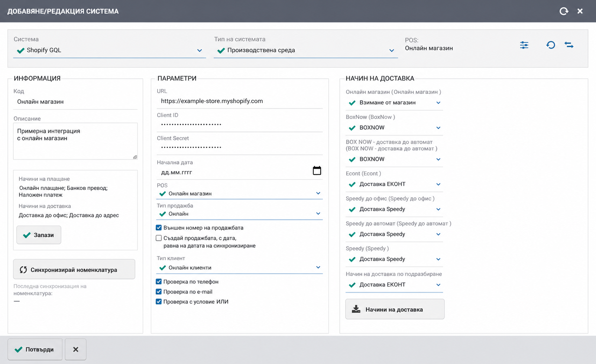The image size is (596, 364).
Task: Open Speedy (Speedy) delivery dropdown
Action: 394,259
